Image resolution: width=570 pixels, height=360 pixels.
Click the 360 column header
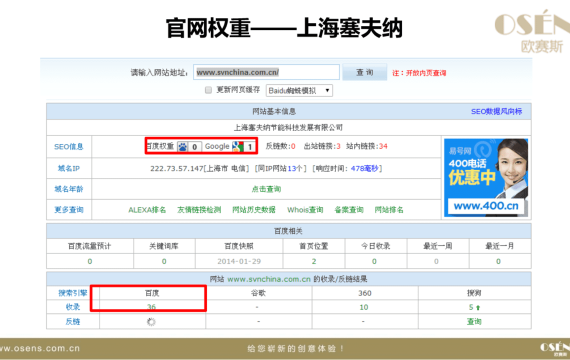point(365,293)
